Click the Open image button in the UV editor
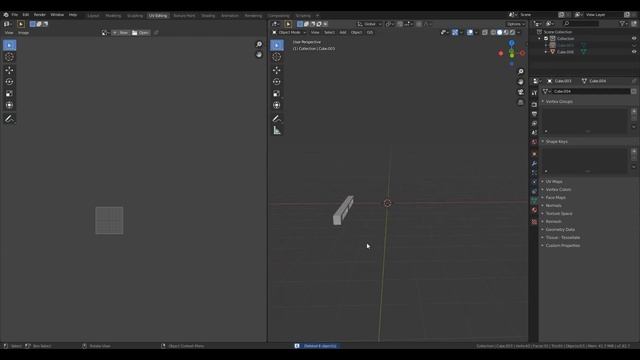640x360 pixels. coord(140,33)
